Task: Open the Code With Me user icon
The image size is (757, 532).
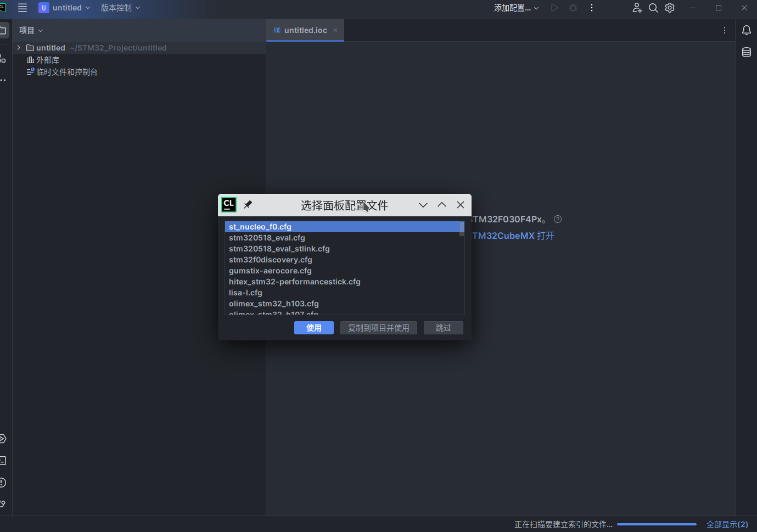Action: click(637, 8)
